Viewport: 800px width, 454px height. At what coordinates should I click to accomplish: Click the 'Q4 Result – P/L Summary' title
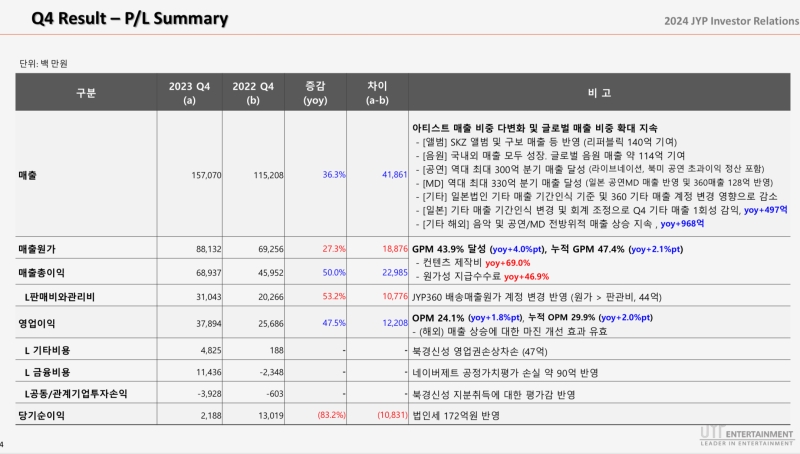click(130, 18)
